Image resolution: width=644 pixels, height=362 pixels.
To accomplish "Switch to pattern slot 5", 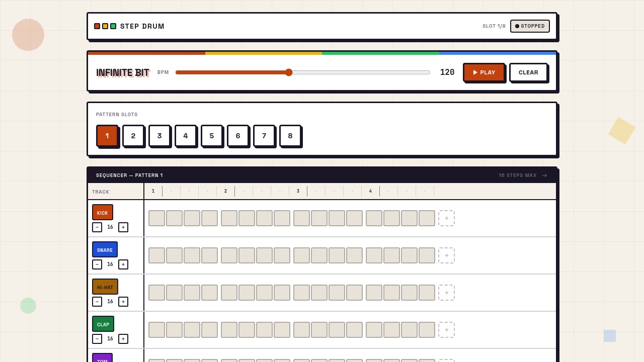I will 212,136.
